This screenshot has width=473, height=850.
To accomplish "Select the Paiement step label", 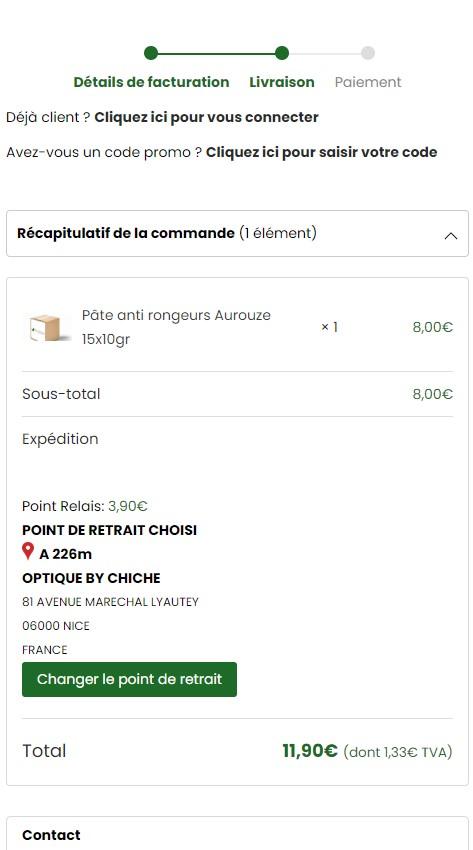I will click(368, 82).
